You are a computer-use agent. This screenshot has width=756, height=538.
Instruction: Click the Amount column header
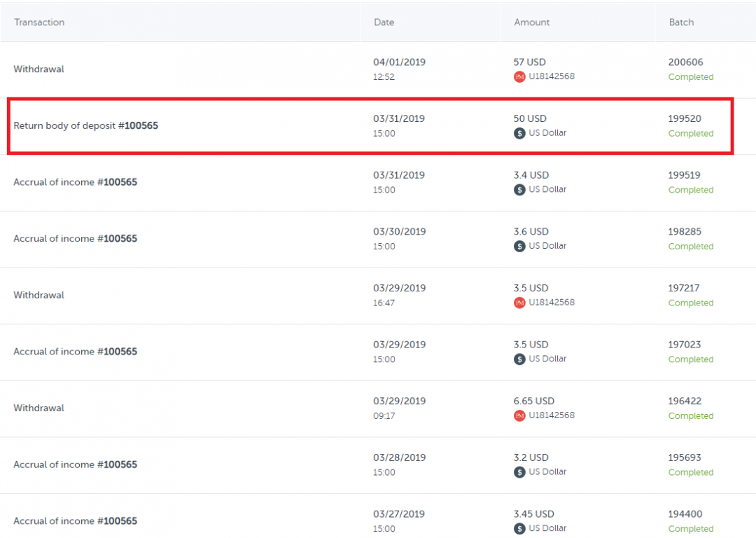tap(532, 22)
